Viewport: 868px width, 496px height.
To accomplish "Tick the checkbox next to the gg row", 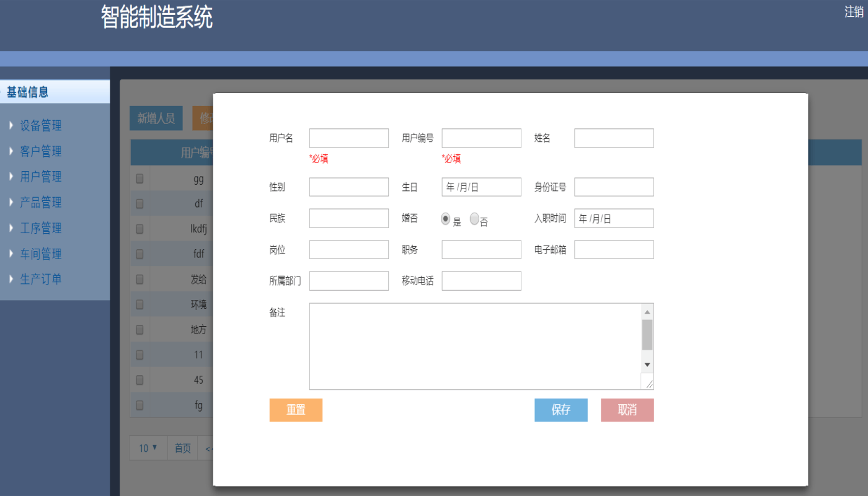I will tap(139, 178).
